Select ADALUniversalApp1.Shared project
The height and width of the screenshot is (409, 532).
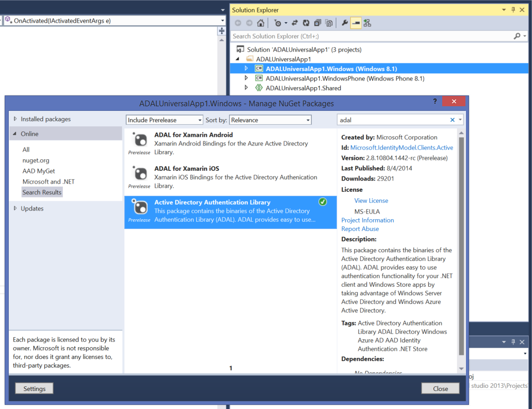(x=303, y=88)
